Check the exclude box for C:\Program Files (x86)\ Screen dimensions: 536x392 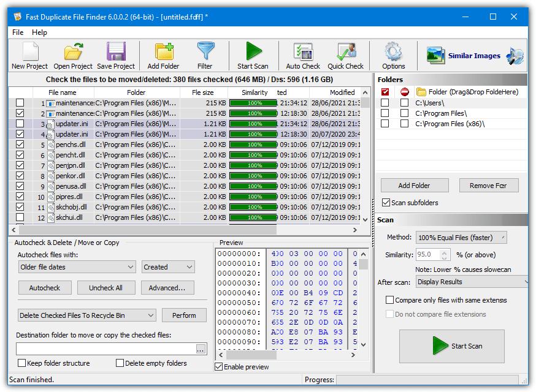point(404,124)
